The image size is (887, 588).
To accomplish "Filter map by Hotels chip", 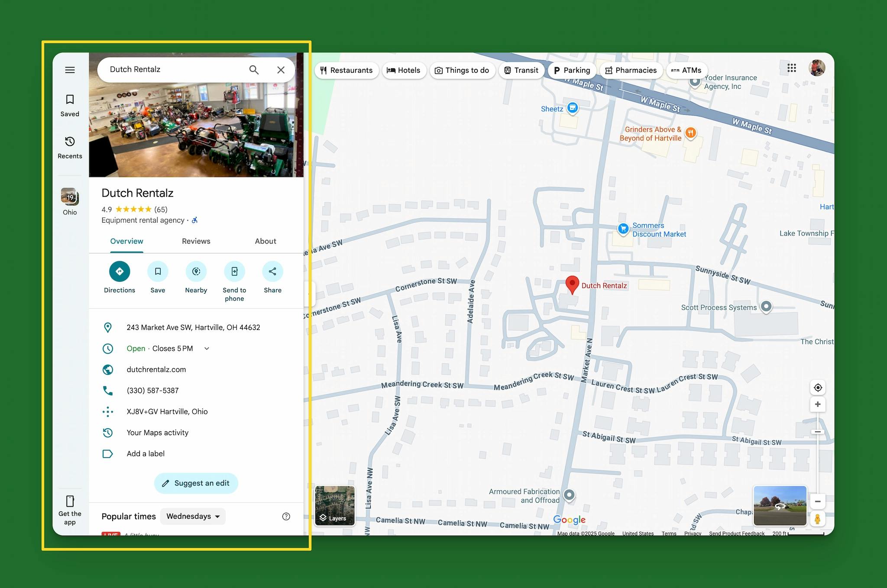I will click(x=404, y=70).
